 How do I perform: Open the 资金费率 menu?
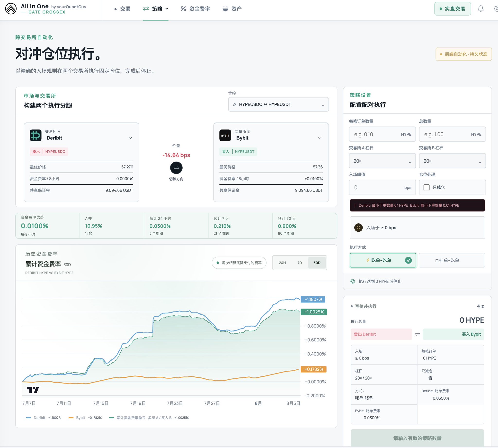tap(196, 9)
